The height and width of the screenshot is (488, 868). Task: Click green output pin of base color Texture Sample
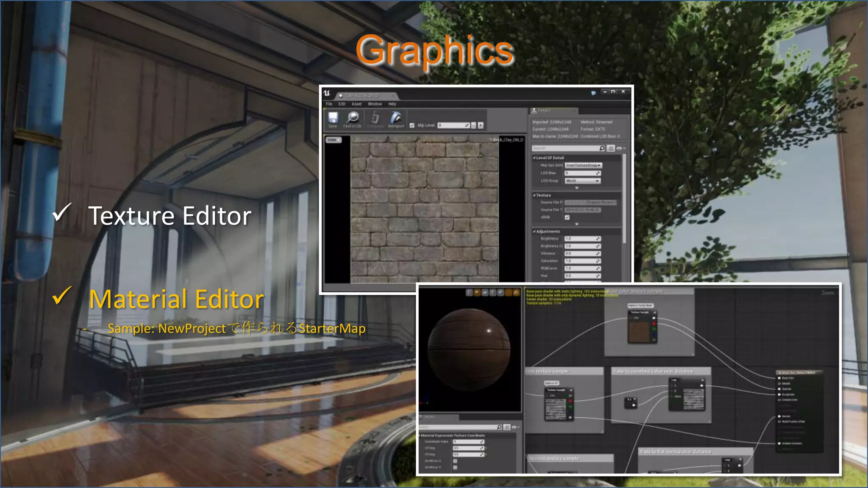(x=654, y=329)
